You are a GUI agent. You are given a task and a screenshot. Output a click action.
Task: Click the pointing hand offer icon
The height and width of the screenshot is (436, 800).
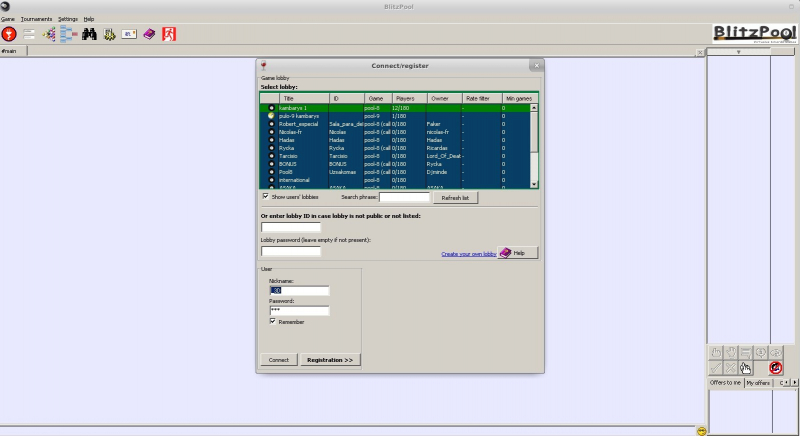pyautogui.click(x=745, y=368)
